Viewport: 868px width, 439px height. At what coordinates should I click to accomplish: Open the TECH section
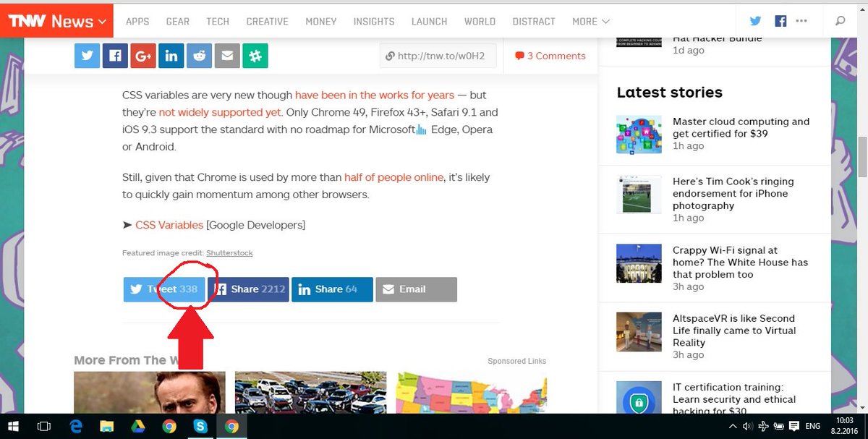[218, 22]
